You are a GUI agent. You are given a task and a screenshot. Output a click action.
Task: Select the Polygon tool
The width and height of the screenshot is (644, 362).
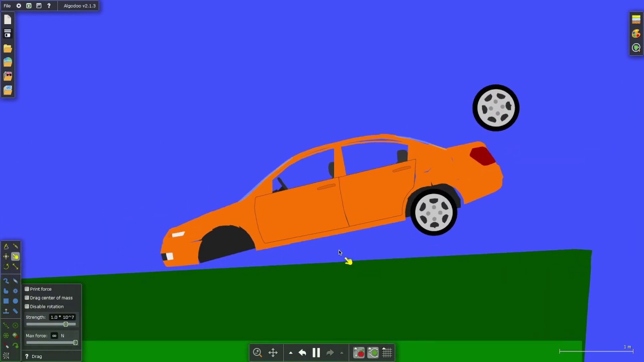(6, 291)
